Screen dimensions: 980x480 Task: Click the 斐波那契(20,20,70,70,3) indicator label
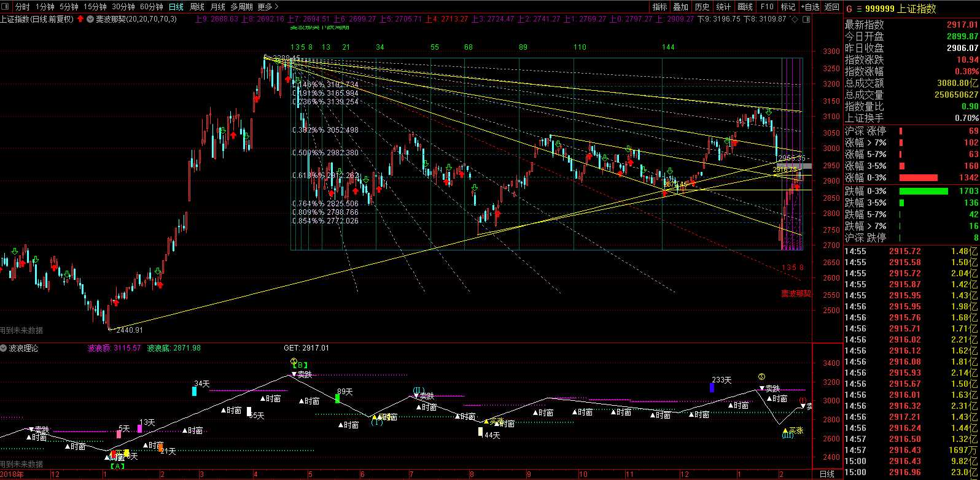tap(136, 19)
